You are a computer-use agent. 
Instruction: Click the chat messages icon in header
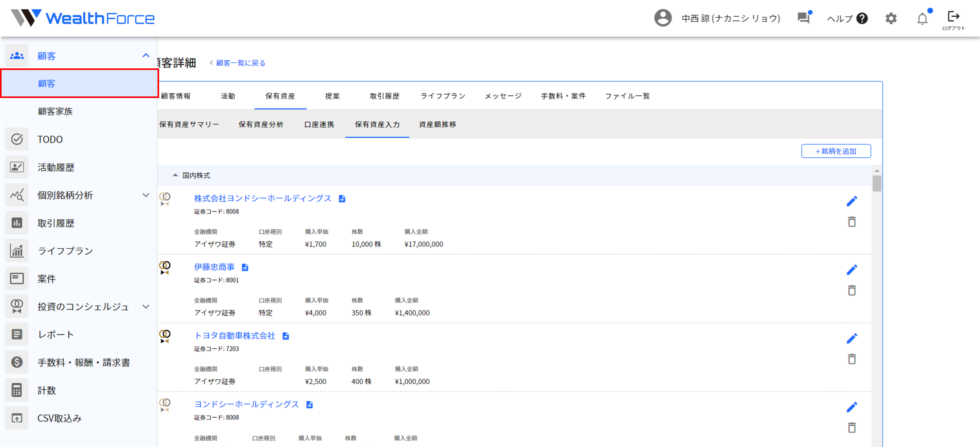click(803, 18)
